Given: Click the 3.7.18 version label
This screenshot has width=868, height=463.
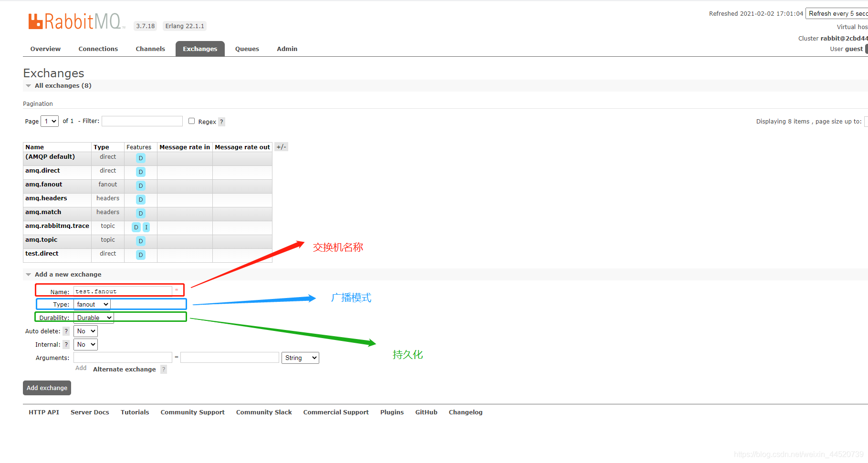Looking at the screenshot, I should click(146, 26).
